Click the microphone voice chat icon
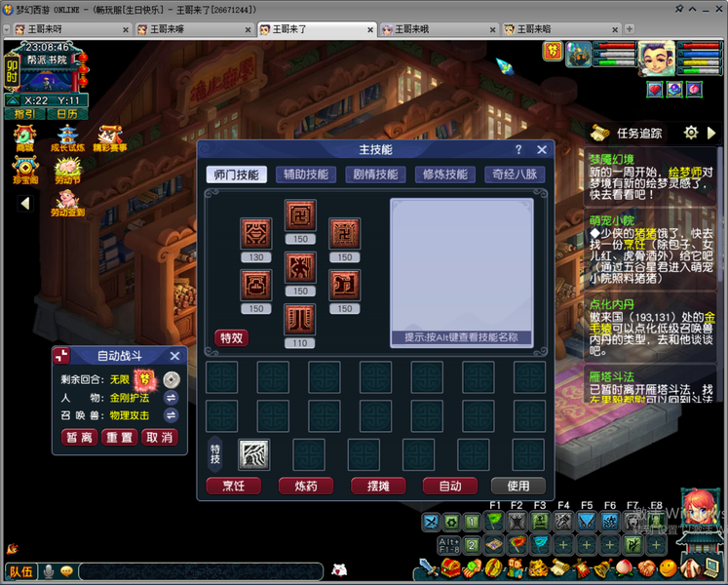Viewport: 728px width, 585px height. (49, 571)
